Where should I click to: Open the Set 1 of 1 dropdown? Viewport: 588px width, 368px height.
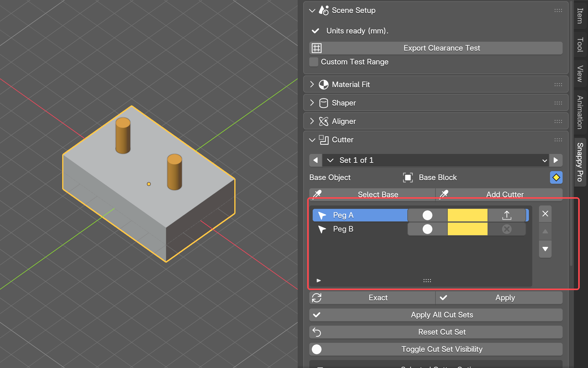point(435,160)
